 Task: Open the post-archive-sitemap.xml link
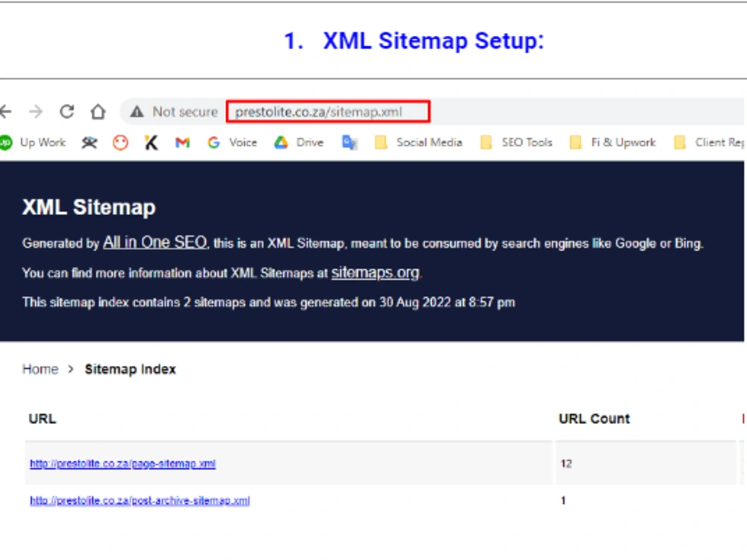coord(140,500)
